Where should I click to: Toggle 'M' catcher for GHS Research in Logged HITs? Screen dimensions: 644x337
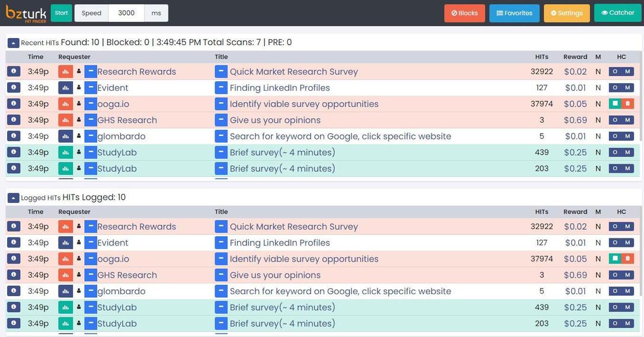627,275
